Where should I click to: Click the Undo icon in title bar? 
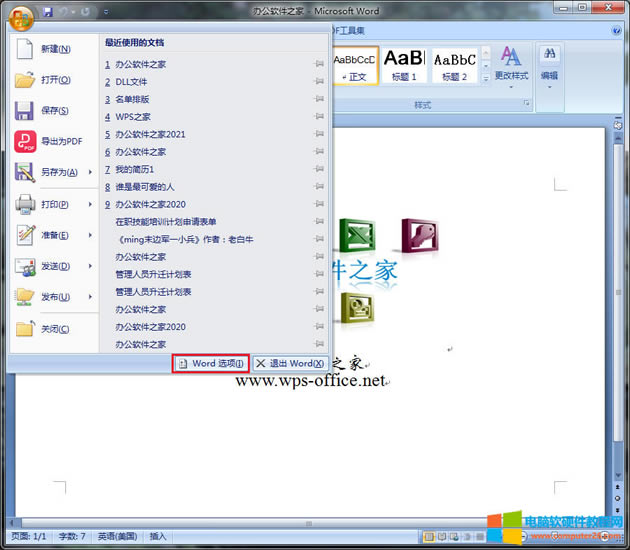click(x=64, y=12)
